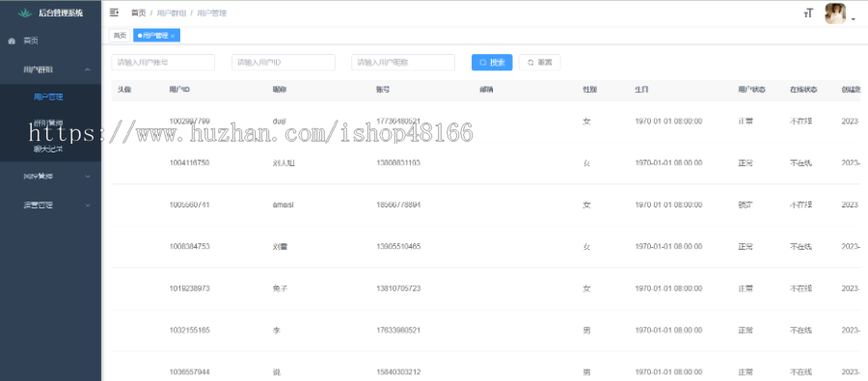Click the 头像 column header
Screen dimensions: 868x381
124,90
